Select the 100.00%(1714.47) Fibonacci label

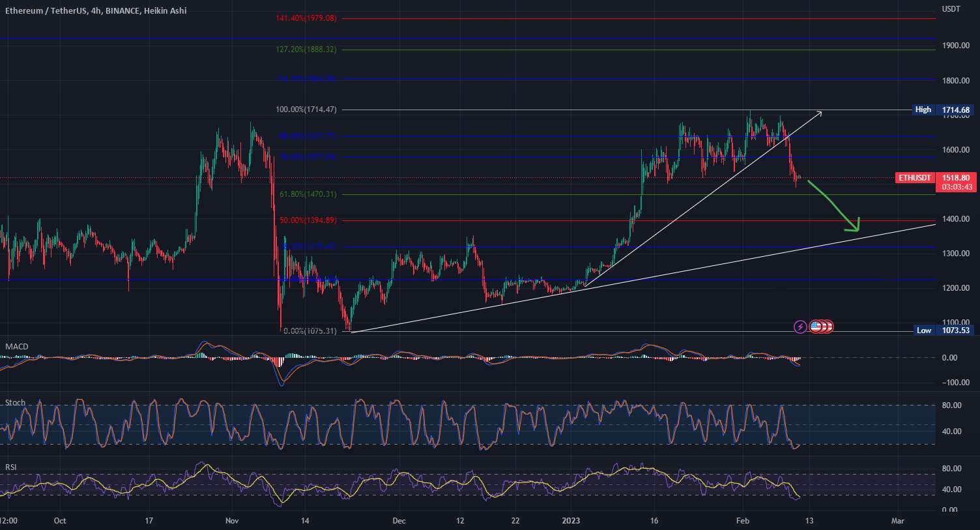pos(306,110)
